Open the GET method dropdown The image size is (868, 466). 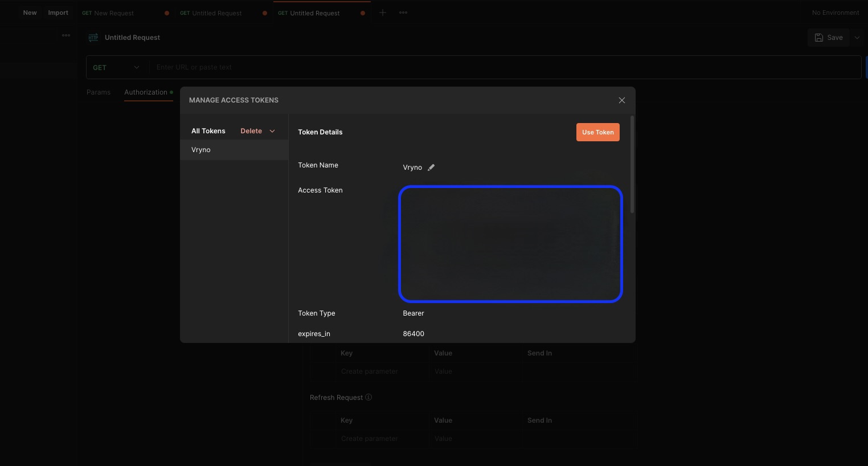(116, 67)
